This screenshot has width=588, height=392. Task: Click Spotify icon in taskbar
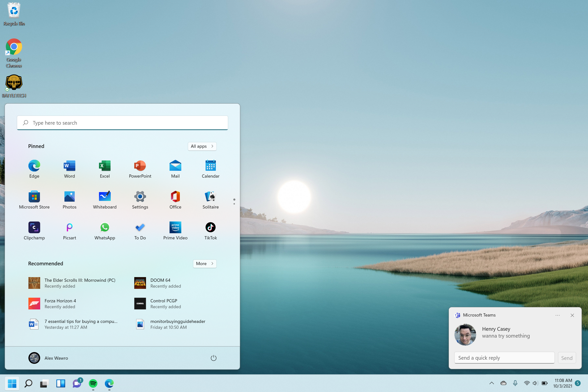pyautogui.click(x=93, y=384)
